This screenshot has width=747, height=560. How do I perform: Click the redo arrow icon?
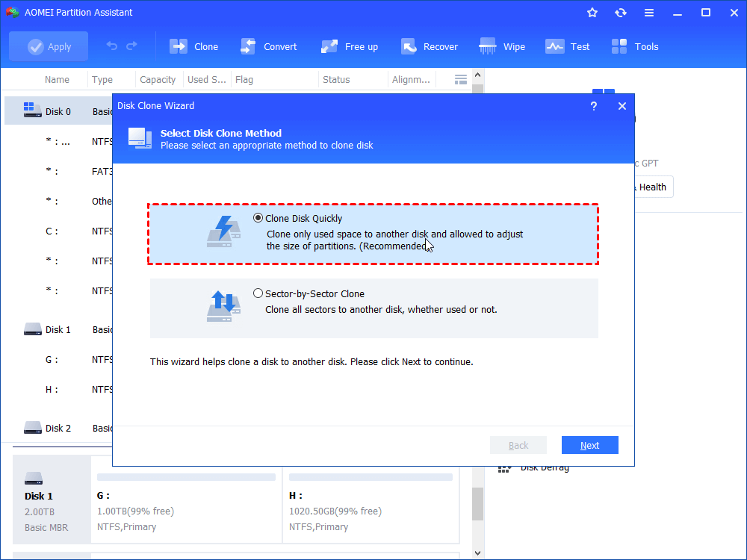[132, 46]
